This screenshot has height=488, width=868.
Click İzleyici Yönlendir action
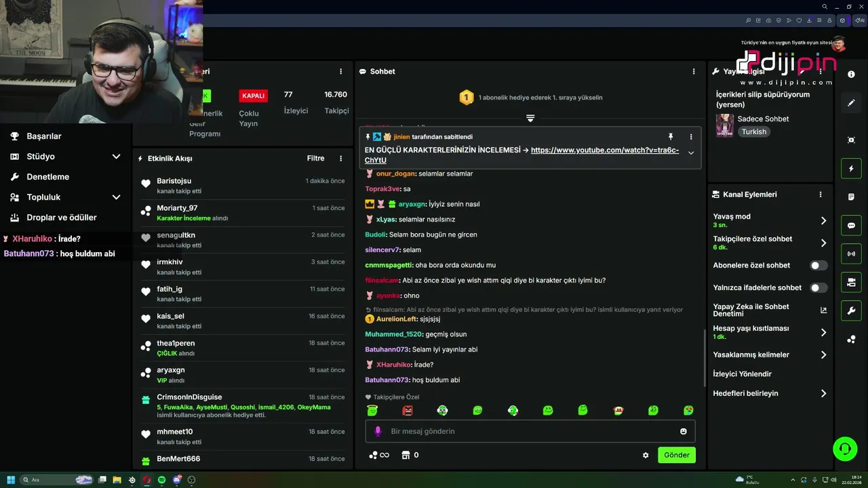click(x=742, y=374)
